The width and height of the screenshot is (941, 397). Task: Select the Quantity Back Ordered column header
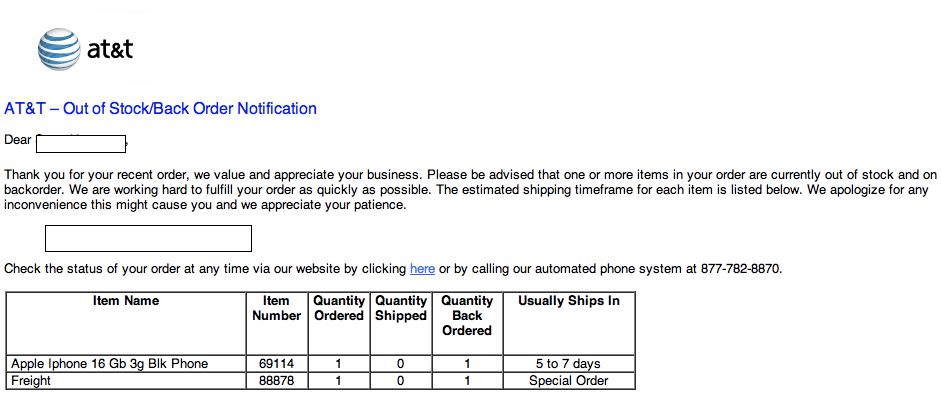click(467, 315)
